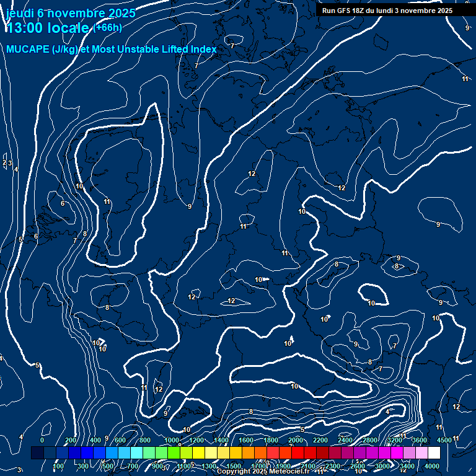
Task: Click the '2200' legend label
Action: pyautogui.click(x=320, y=440)
